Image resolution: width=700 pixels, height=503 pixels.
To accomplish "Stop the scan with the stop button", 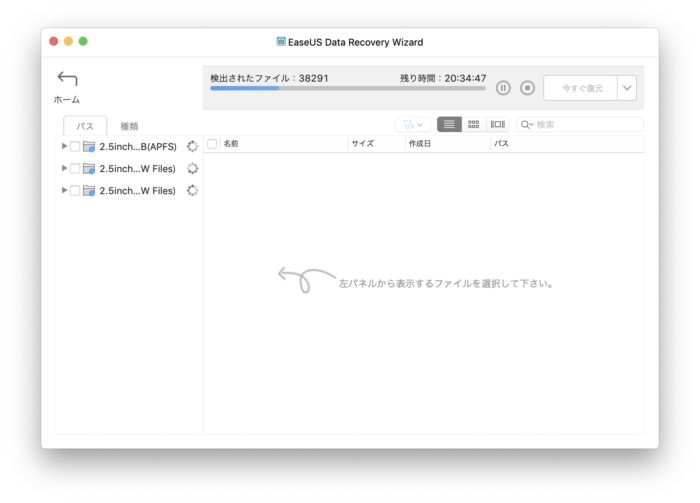I will (527, 88).
